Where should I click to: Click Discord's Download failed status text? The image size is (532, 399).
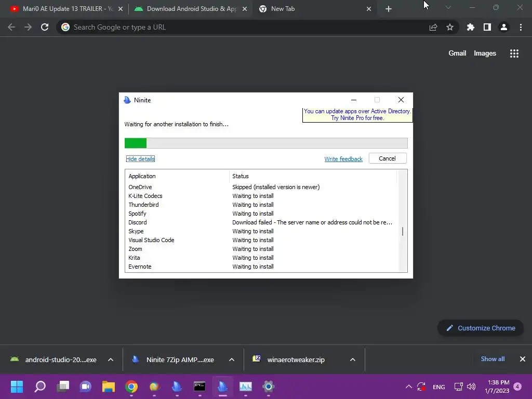(312, 222)
